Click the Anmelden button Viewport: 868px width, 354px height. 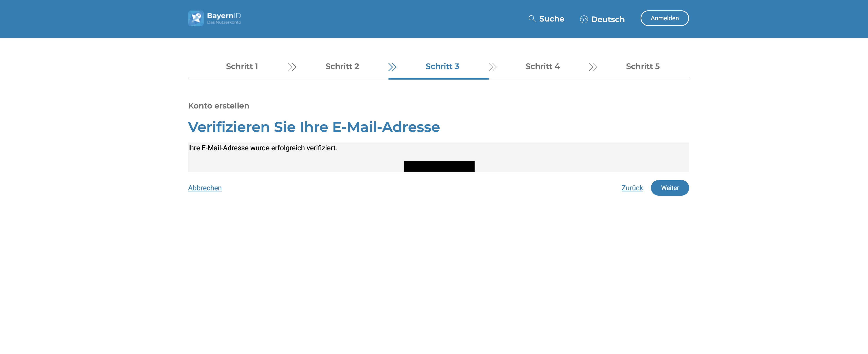(664, 18)
